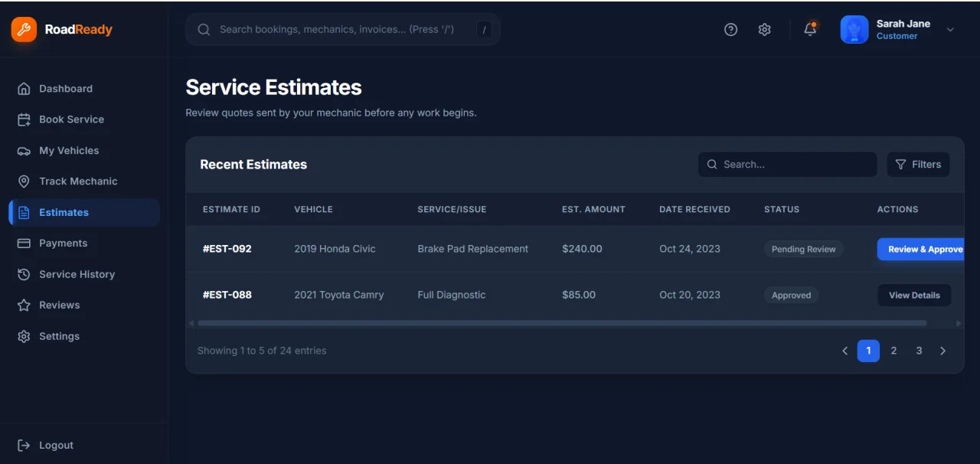Go to pagination page 3
Image resolution: width=980 pixels, height=464 pixels.
(x=919, y=351)
